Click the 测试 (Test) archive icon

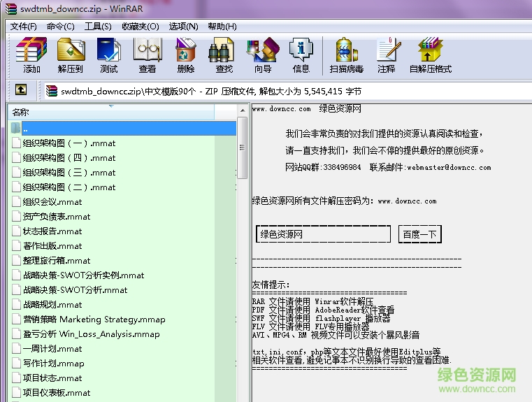coord(108,55)
